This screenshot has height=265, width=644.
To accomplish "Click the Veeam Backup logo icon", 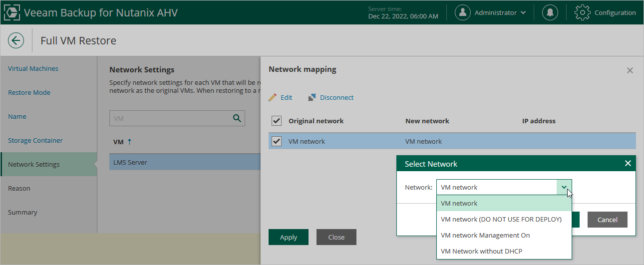I will tap(12, 12).
